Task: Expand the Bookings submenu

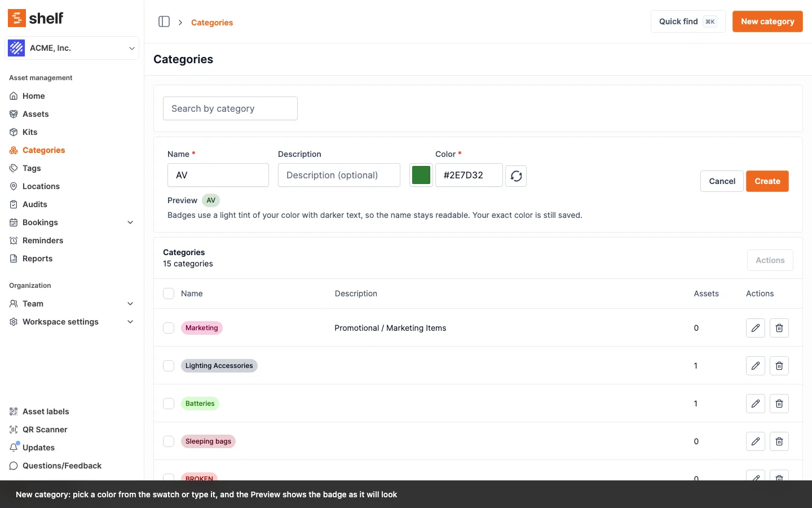Action: [x=130, y=222]
